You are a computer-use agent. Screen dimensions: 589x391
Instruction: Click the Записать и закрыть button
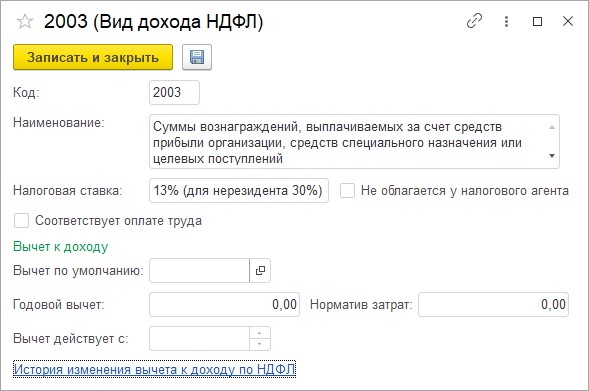pos(93,57)
